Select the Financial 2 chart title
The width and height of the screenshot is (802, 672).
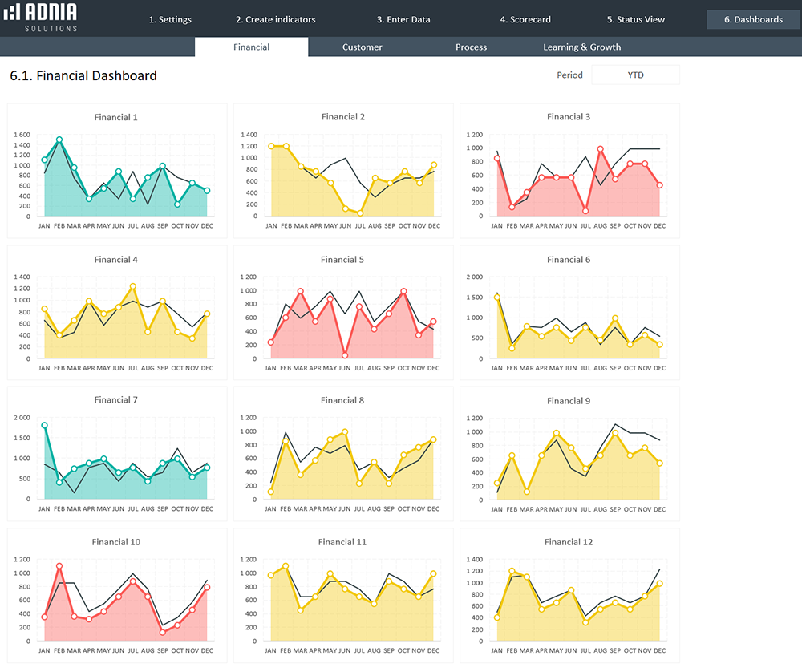[x=343, y=117]
